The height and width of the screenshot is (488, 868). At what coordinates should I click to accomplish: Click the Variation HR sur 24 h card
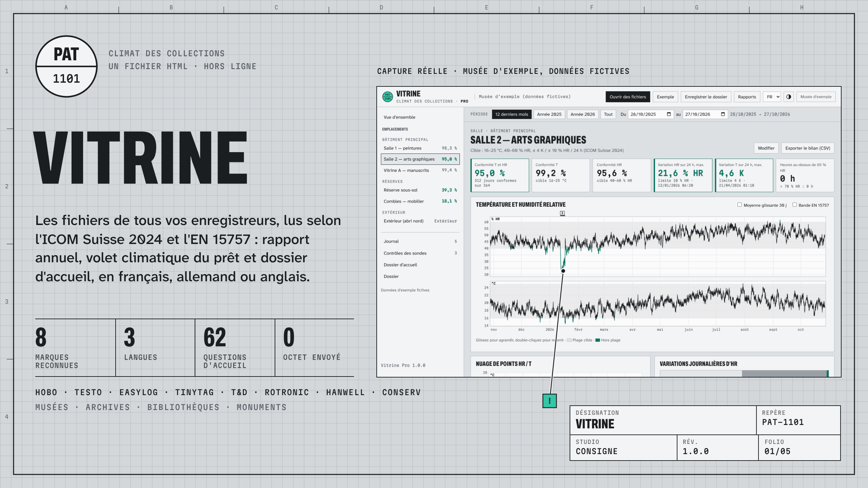coord(683,175)
